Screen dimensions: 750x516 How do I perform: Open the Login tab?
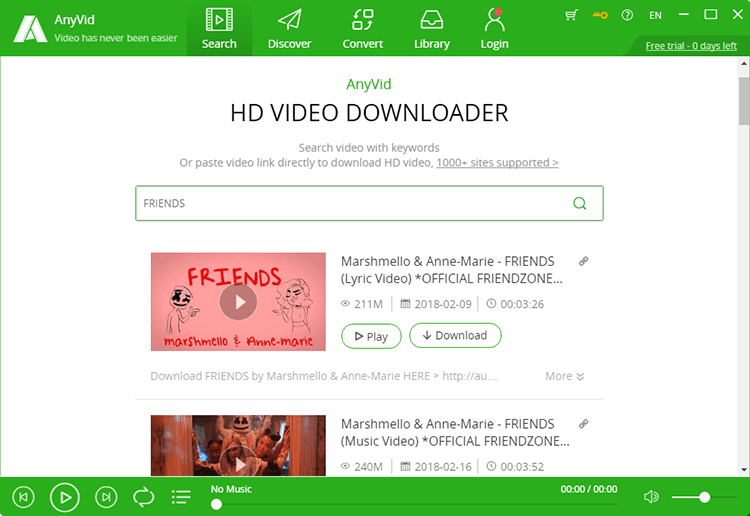pyautogui.click(x=494, y=28)
